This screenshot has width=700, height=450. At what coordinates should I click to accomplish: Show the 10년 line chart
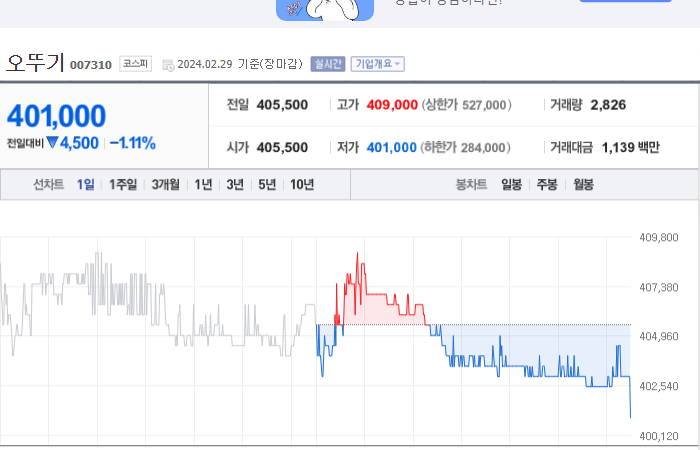(302, 184)
